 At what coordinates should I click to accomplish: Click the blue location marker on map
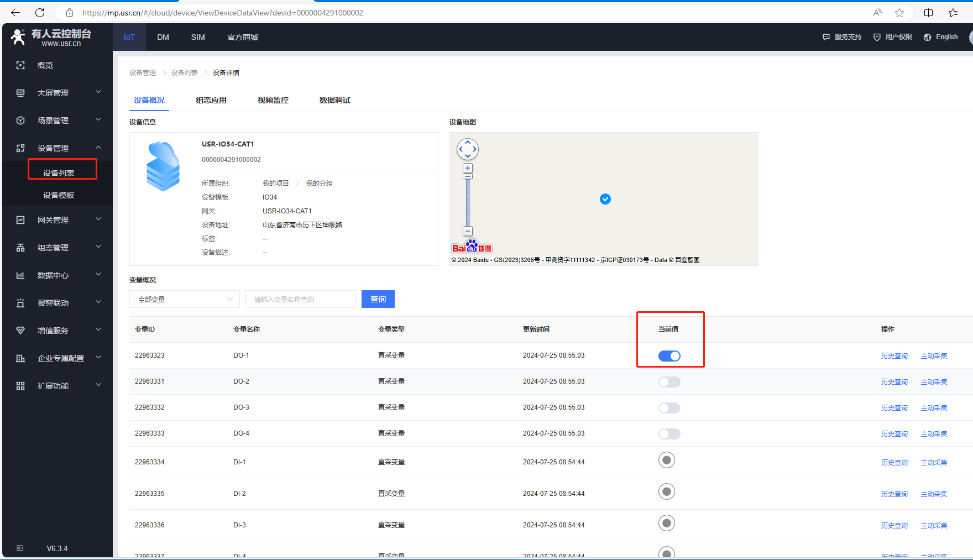[x=605, y=199]
